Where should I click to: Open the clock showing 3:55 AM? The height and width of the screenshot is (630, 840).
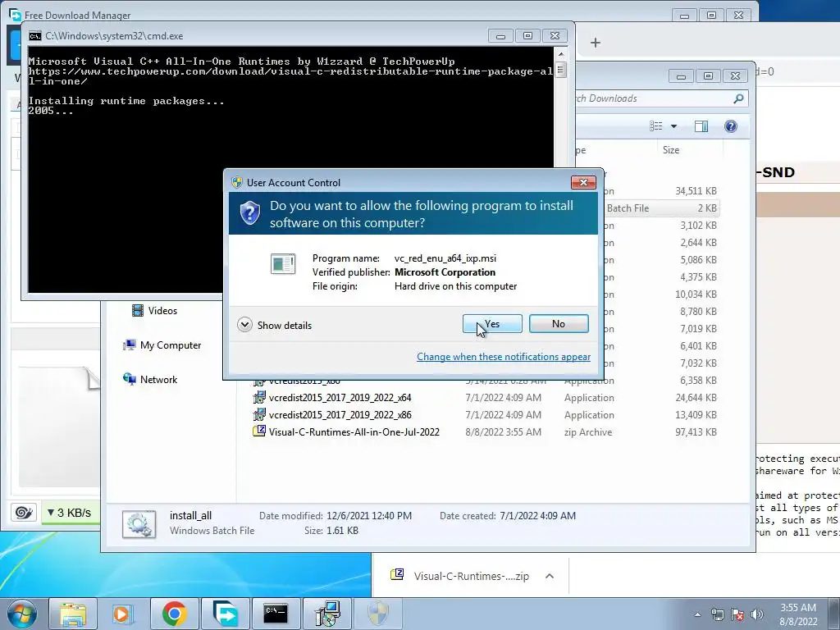798,614
